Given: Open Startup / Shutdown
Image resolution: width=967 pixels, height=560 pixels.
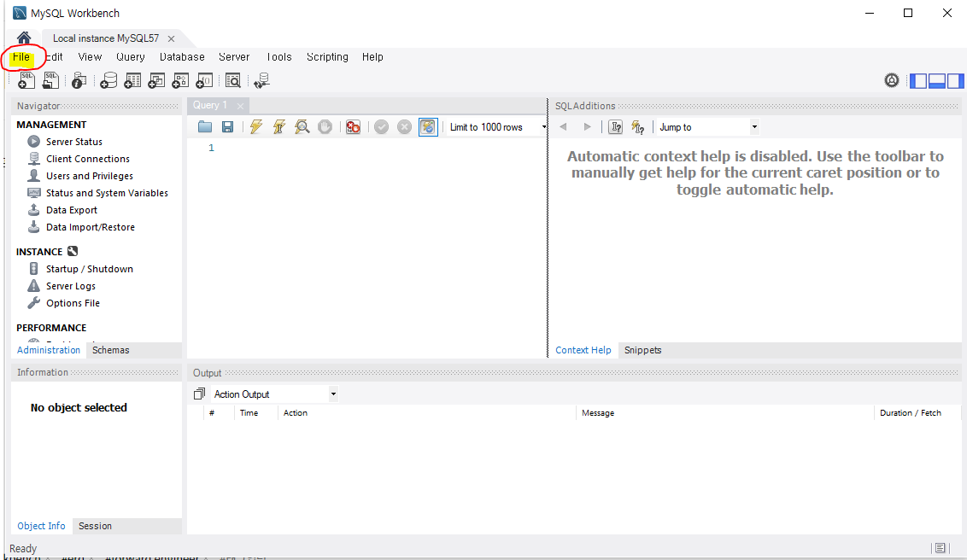Looking at the screenshot, I should (90, 269).
